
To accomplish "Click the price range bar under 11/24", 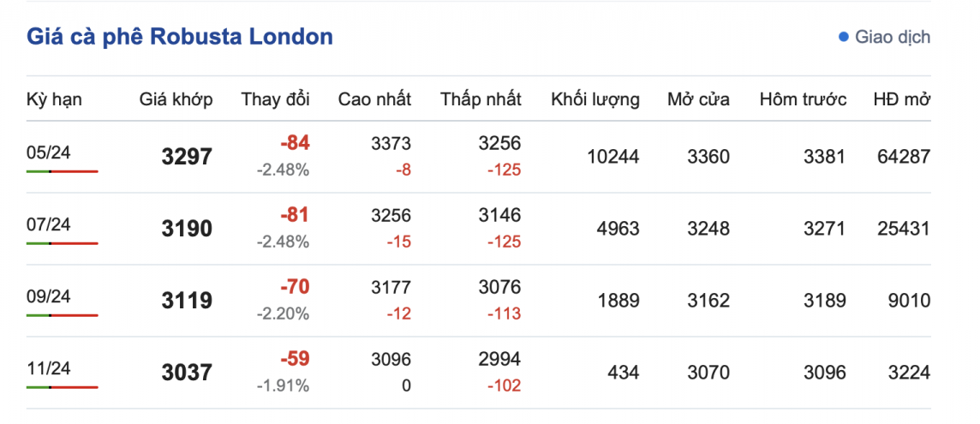I will 63,387.
